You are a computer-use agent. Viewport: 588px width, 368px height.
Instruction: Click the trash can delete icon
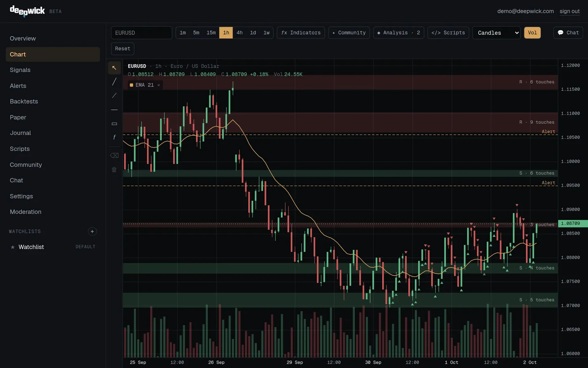pyautogui.click(x=114, y=169)
